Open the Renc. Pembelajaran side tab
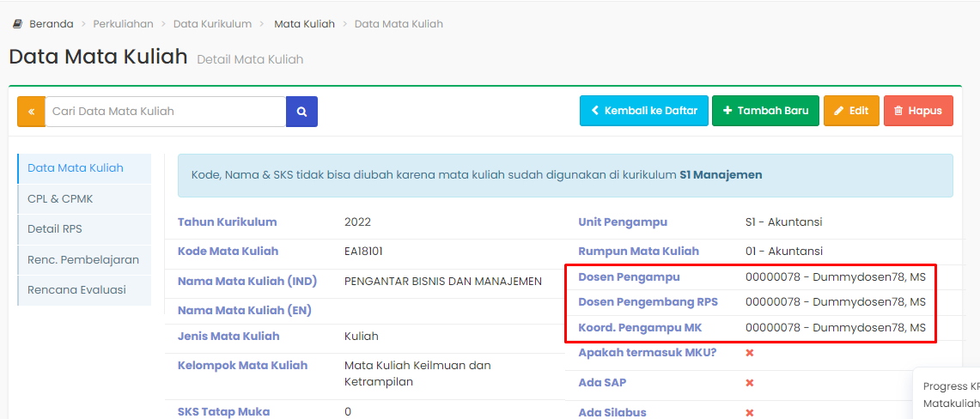Screen dimensions: 980x419 pyautogui.click(x=84, y=260)
